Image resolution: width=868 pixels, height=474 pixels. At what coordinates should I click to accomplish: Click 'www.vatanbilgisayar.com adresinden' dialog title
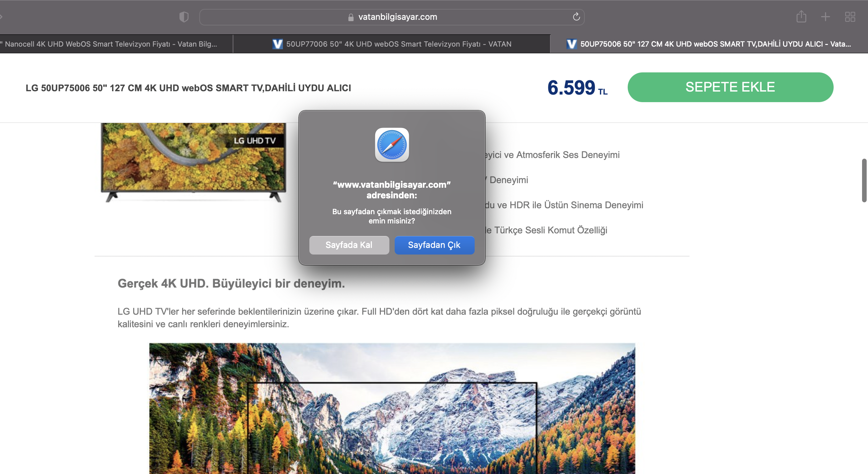click(x=392, y=190)
